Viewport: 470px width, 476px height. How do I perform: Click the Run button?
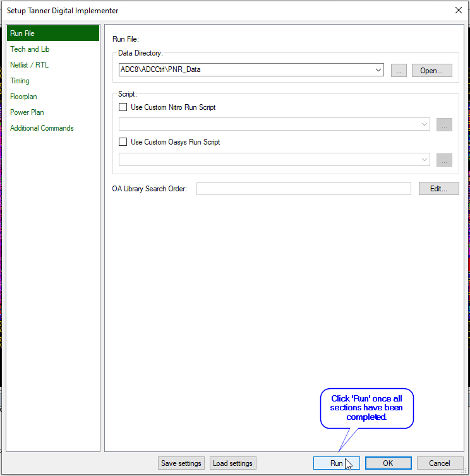pyautogui.click(x=336, y=463)
